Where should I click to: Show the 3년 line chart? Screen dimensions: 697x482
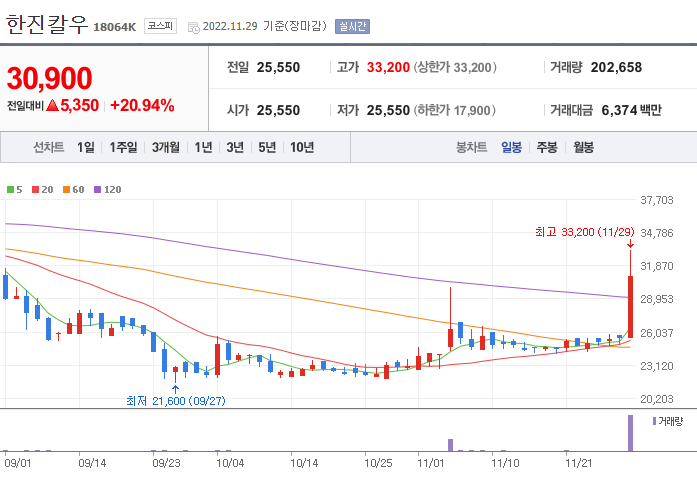(235, 147)
